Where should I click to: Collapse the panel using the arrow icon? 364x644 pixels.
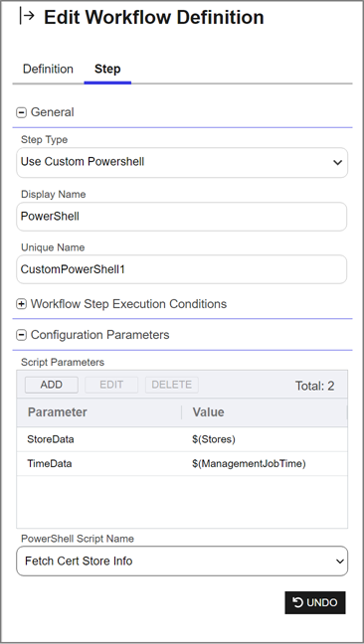click(27, 17)
